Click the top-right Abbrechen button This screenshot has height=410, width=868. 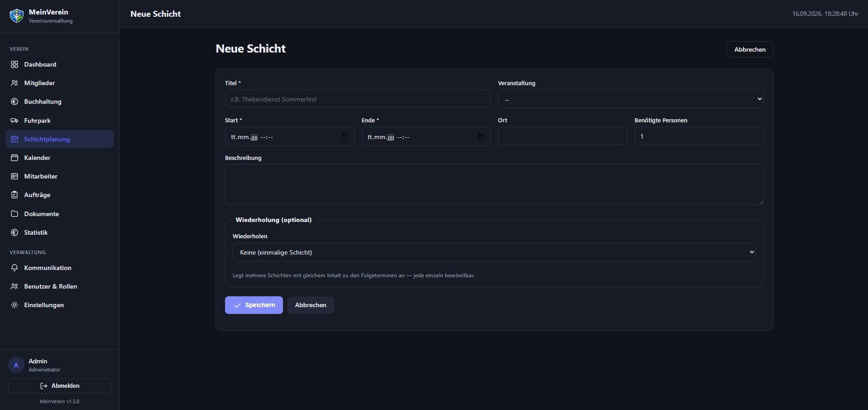pyautogui.click(x=750, y=49)
